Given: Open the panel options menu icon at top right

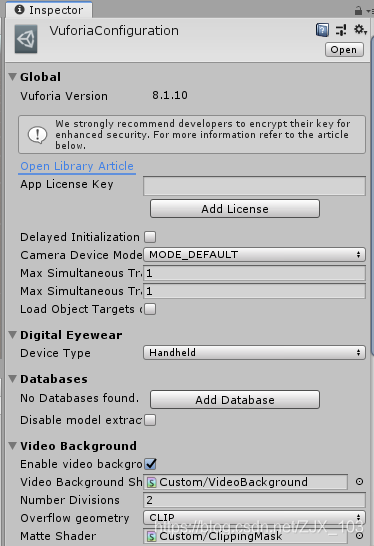Looking at the screenshot, I should (369, 11).
